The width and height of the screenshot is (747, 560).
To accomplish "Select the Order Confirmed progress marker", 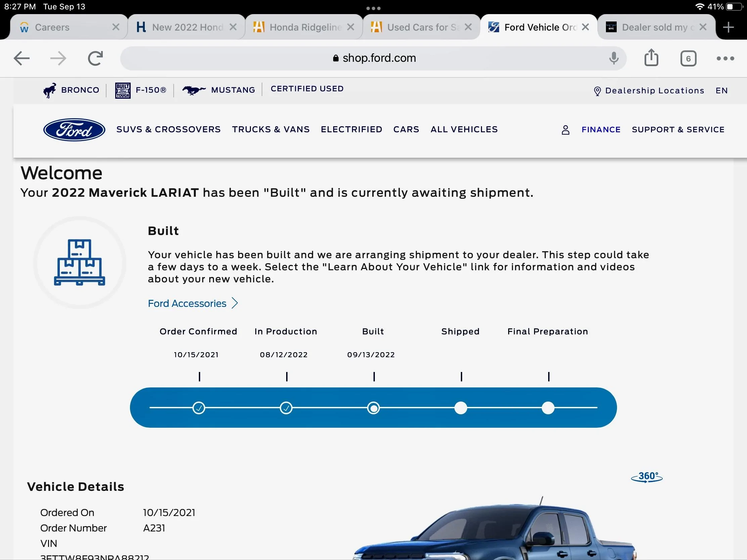I will pos(199,408).
